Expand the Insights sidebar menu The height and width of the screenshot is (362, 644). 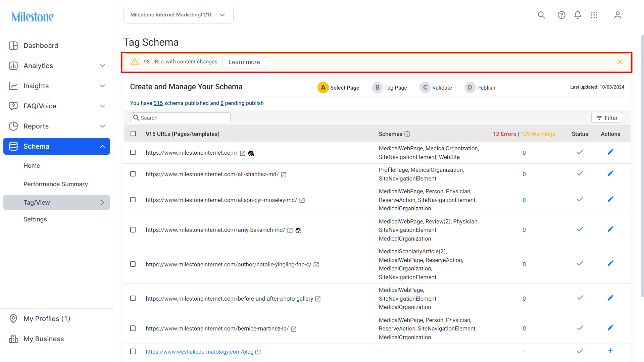click(x=103, y=86)
